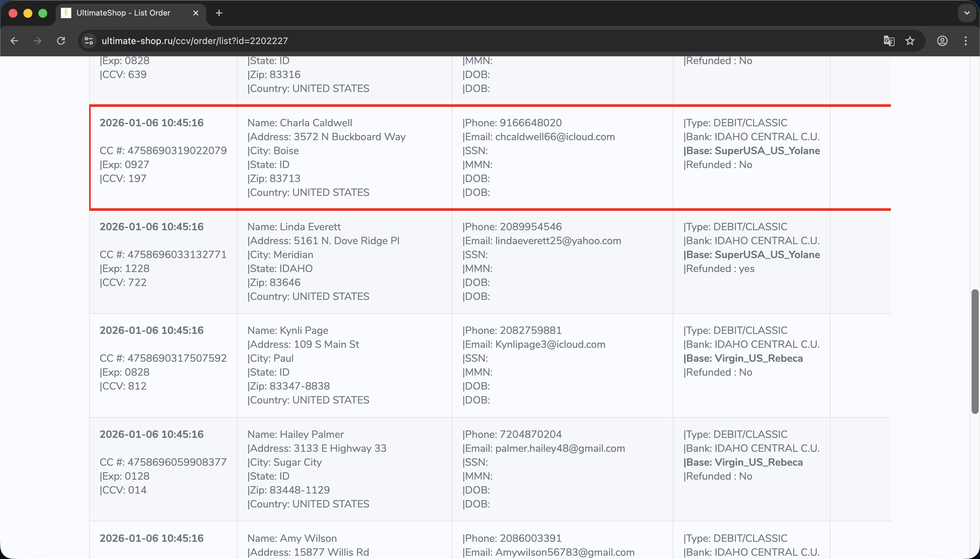Bookmark this page with the star icon

click(910, 41)
